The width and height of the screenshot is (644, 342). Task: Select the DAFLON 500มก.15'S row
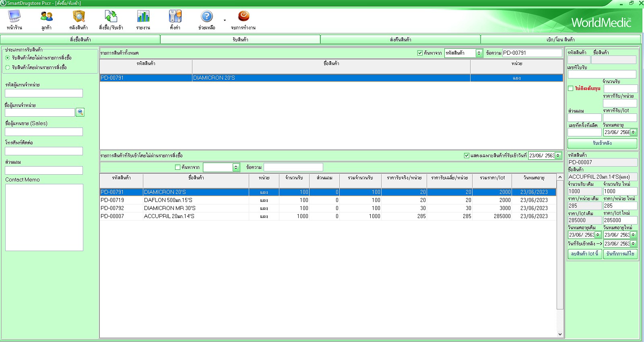[x=168, y=200]
